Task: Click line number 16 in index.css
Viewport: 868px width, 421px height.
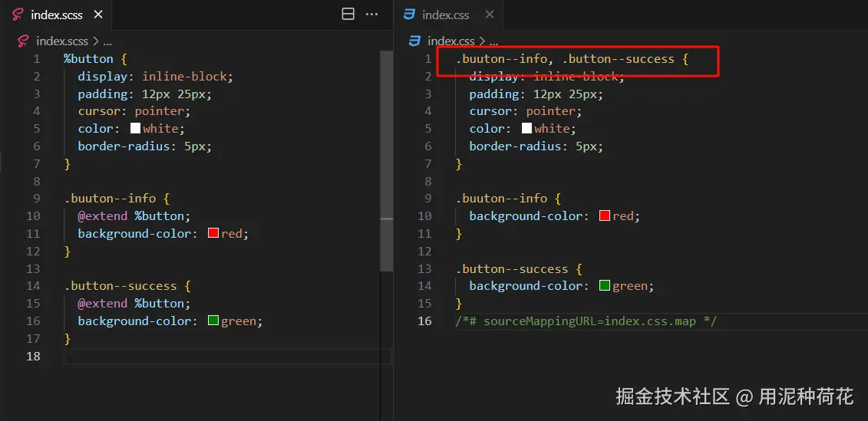Action: [x=424, y=321]
